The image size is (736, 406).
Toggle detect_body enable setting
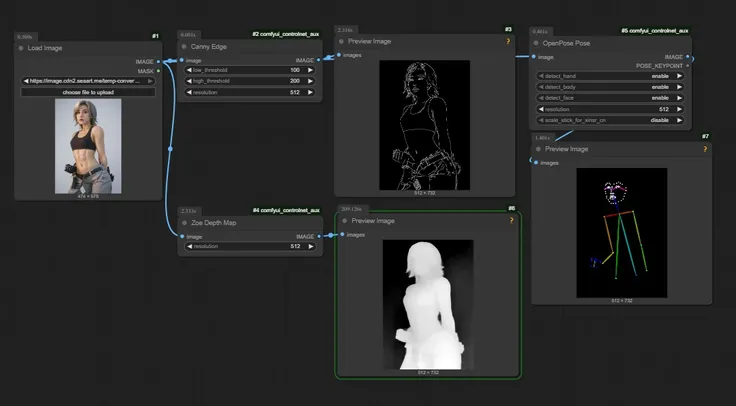(x=610, y=87)
